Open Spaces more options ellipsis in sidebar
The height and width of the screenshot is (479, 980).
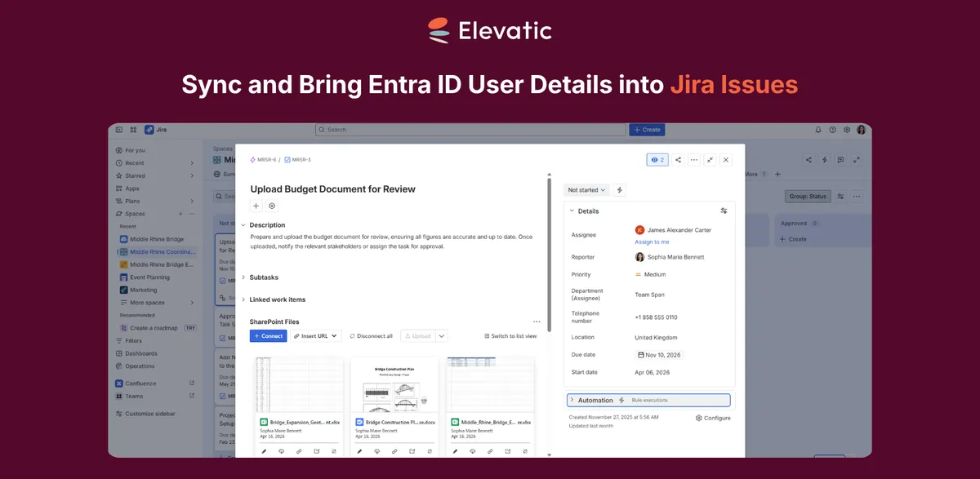click(192, 214)
